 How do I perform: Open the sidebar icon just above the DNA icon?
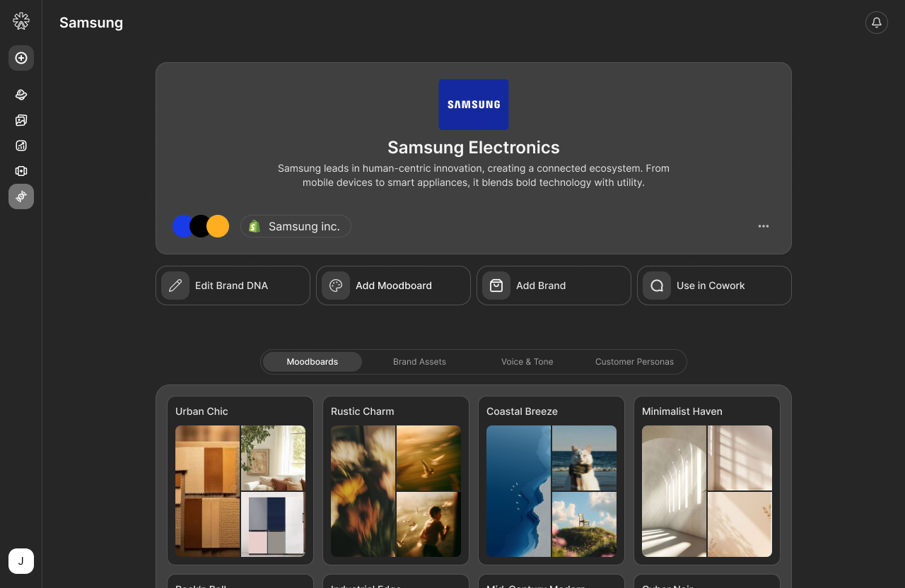click(x=21, y=171)
